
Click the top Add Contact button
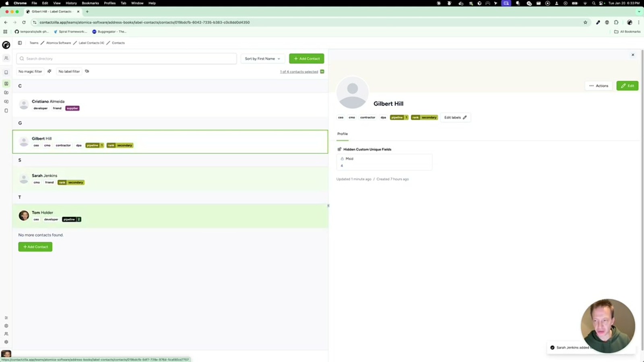[307, 59]
